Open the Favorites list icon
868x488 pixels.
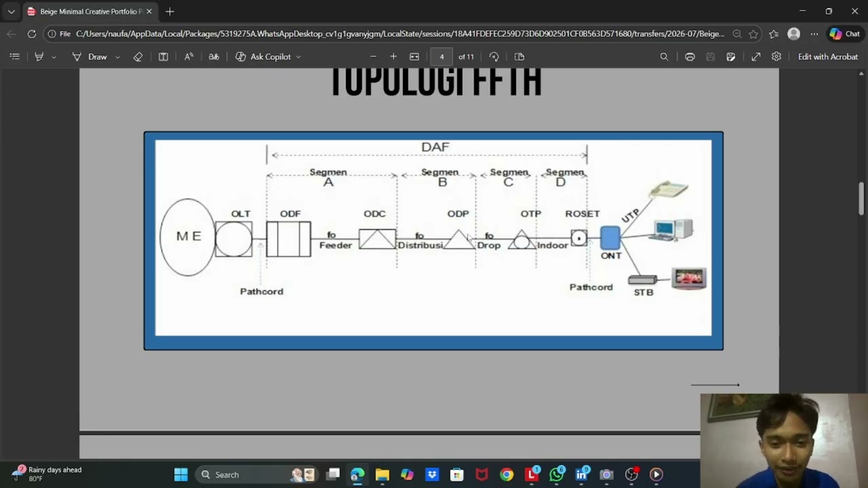[774, 34]
